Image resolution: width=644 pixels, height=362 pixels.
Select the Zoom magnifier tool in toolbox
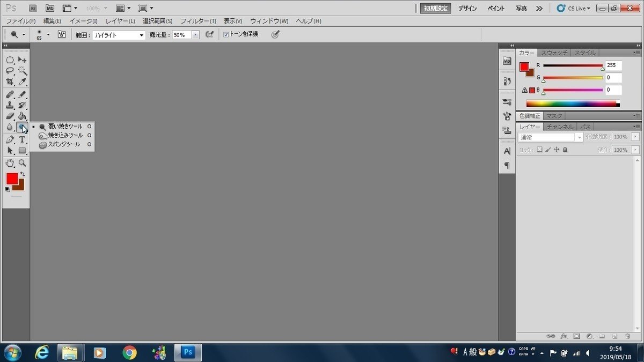click(x=22, y=163)
